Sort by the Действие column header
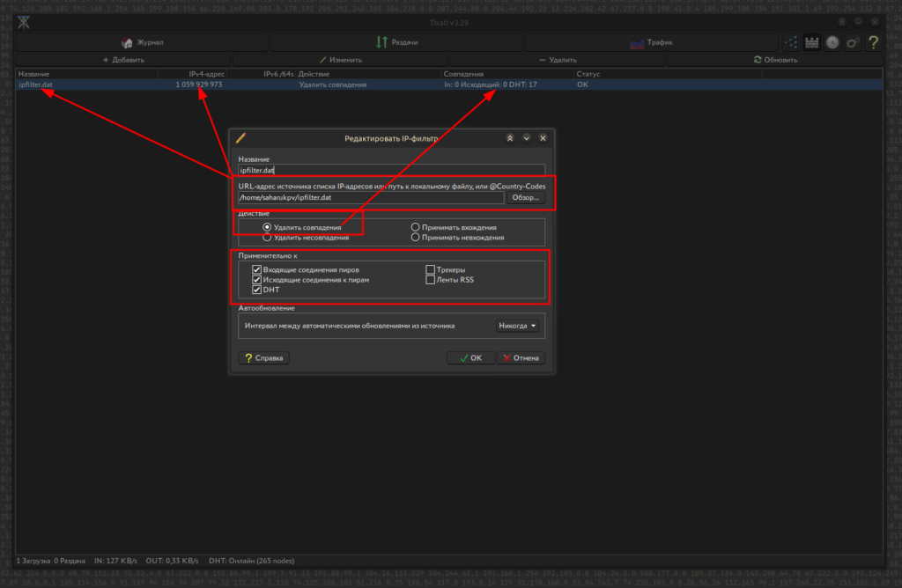Screen dimensions: 902x588 [369, 74]
